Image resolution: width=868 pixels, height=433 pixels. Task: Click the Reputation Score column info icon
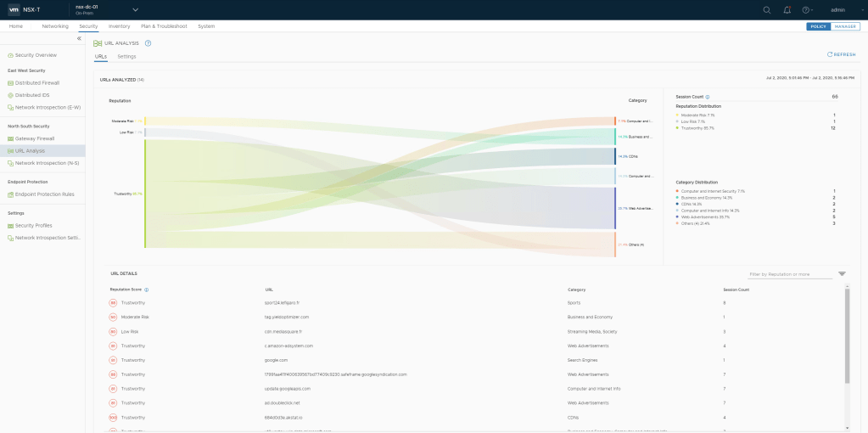tap(146, 290)
